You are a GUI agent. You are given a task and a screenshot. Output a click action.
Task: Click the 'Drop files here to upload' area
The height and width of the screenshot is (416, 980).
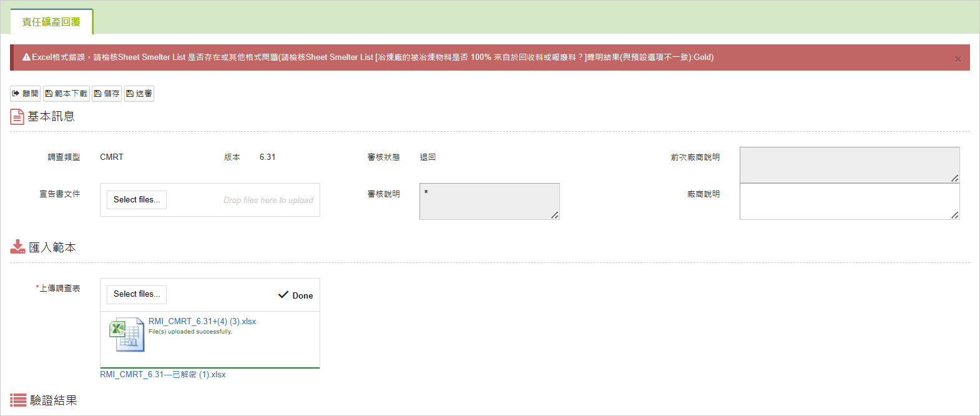click(x=268, y=201)
